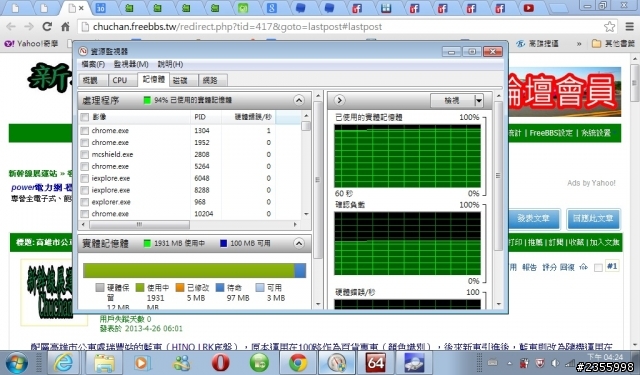Select Resource Monitor gauge icon on taskbar

point(337,363)
